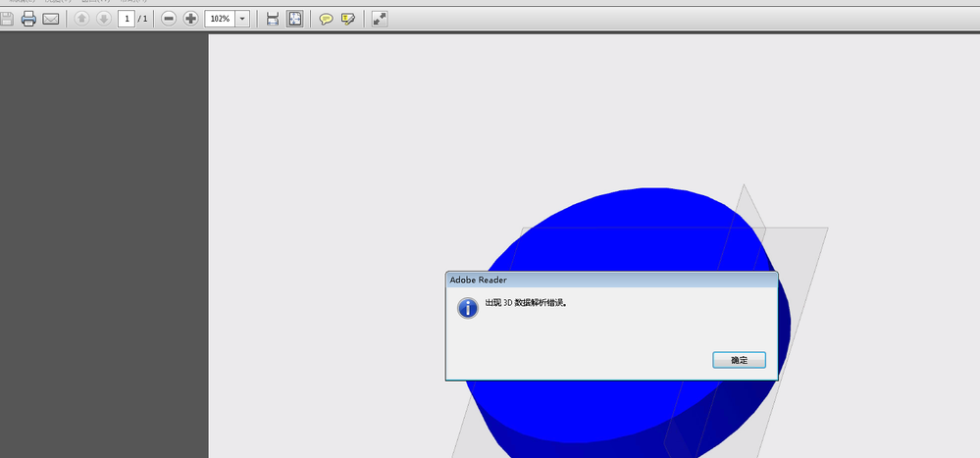Confirm the dialog with 确定 button
Screen dimensions: 980x458
(x=739, y=360)
